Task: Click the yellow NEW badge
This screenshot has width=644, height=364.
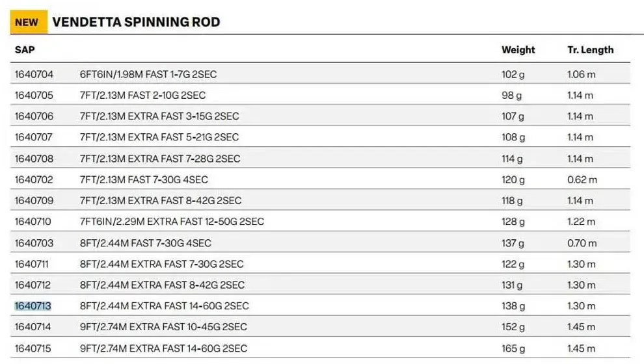Action: click(x=29, y=21)
